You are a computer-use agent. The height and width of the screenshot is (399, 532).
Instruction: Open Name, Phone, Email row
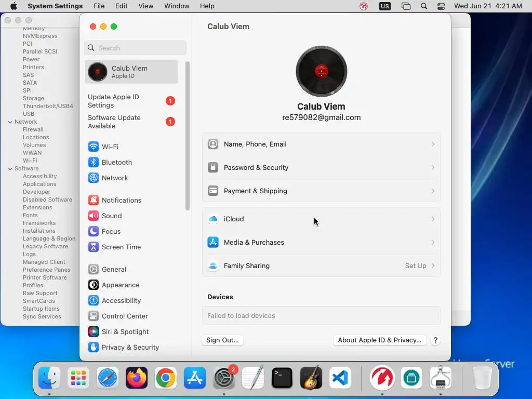click(321, 144)
